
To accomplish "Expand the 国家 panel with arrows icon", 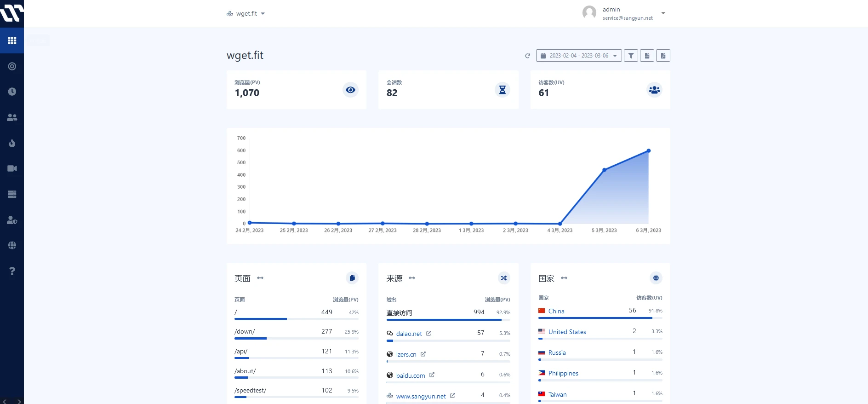I will [x=564, y=278].
